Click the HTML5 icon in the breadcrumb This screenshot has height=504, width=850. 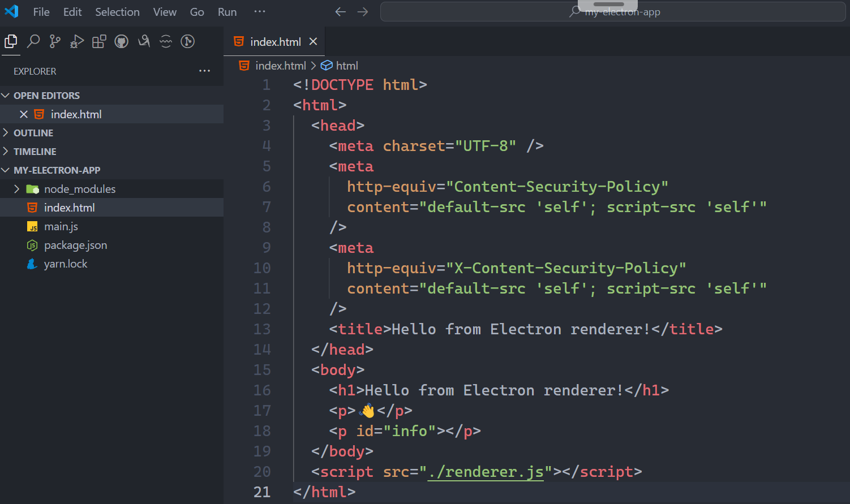coord(244,66)
